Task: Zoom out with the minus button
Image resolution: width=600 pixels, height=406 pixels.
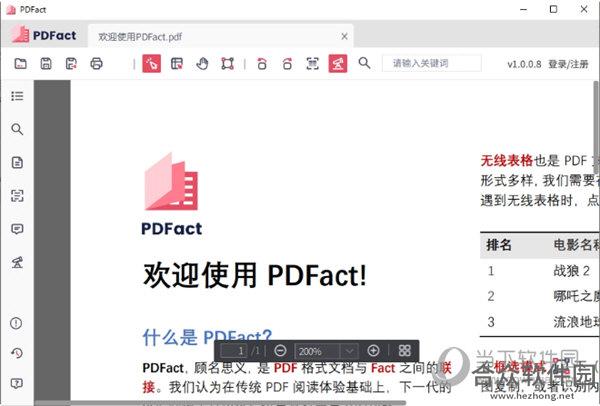Action: pyautogui.click(x=280, y=351)
